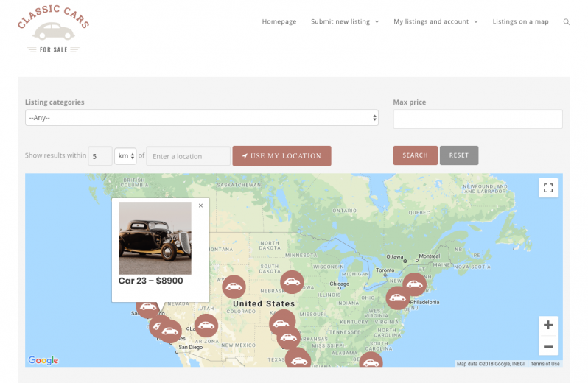Screen dimensions: 588x383
Task: Select the car marker in Arizona
Action: point(206,326)
